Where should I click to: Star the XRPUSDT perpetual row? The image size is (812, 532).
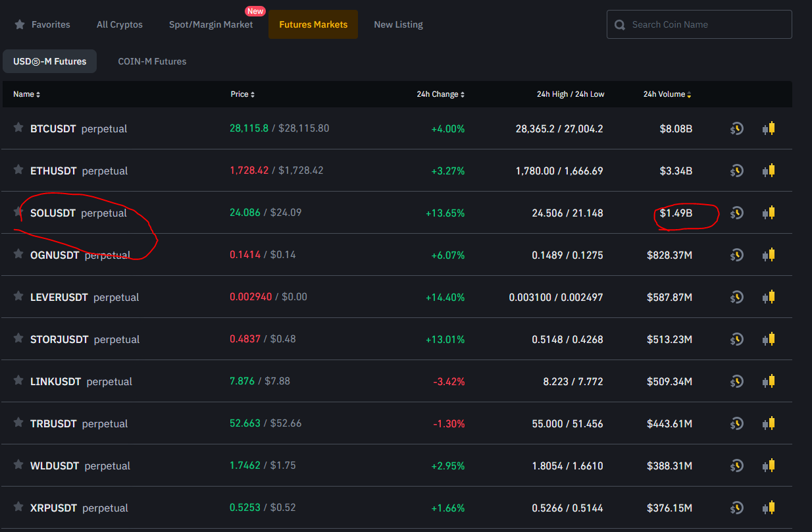click(18, 507)
